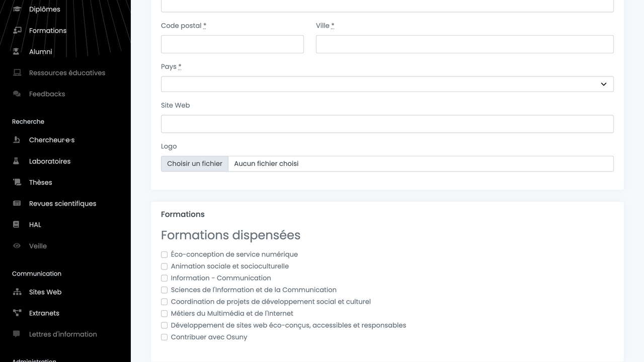
Task: Open the Pays country dropdown
Action: (x=387, y=84)
